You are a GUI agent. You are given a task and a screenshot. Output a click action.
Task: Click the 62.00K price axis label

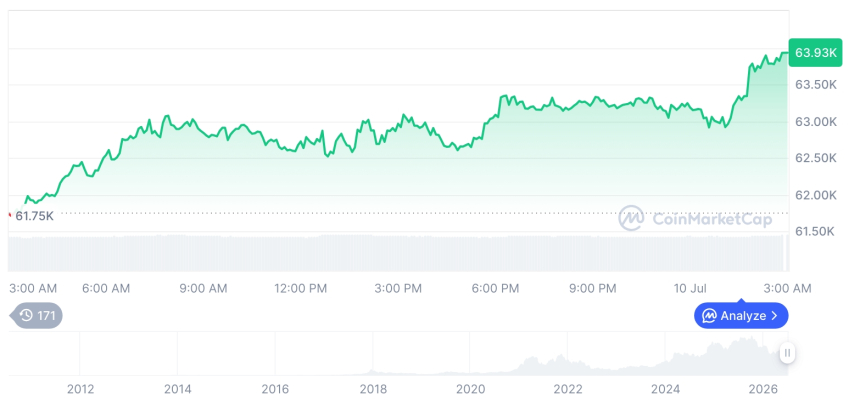(x=816, y=195)
